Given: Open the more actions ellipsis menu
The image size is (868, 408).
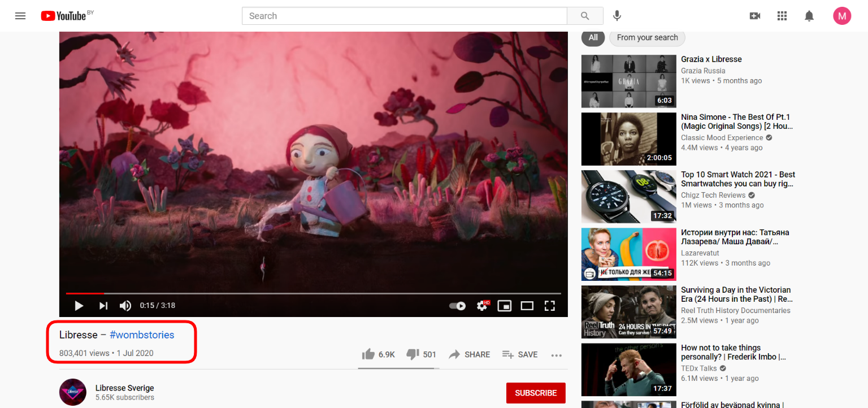Looking at the screenshot, I should 557,355.
